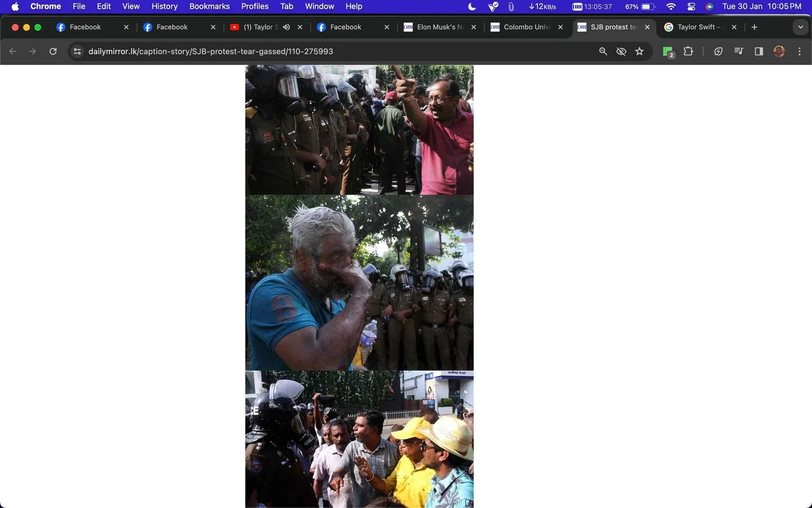Open the Chrome three-dot menu
Viewport: 812px width, 508px height.
[x=799, y=51]
